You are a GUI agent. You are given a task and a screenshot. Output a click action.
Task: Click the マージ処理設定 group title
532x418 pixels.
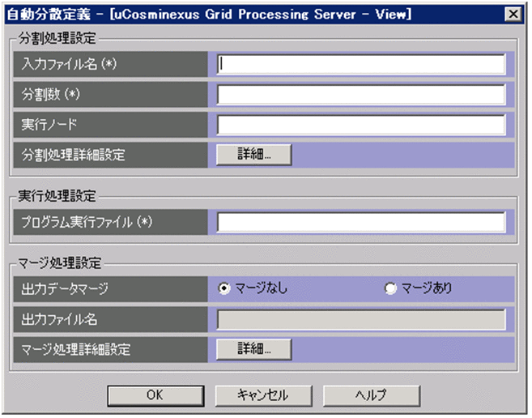point(60,262)
